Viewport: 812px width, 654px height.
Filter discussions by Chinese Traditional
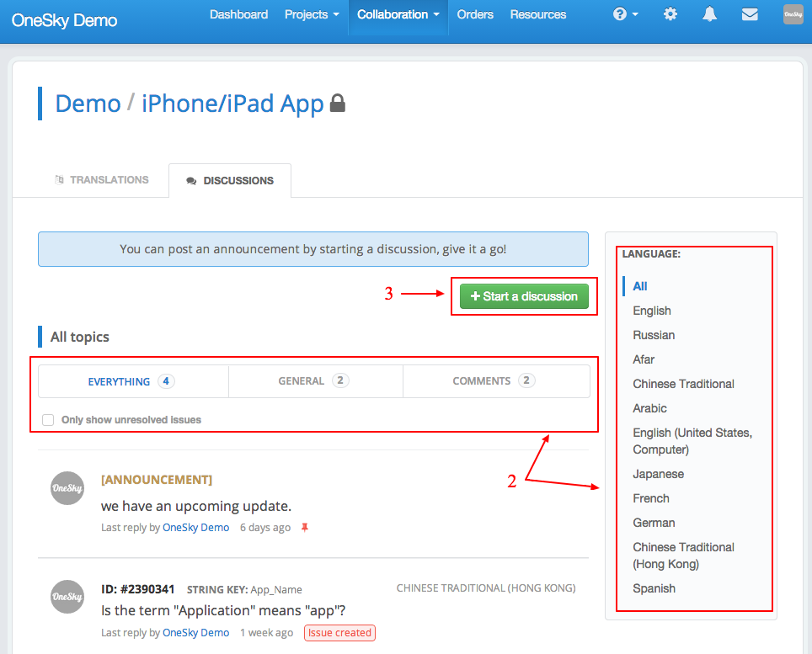684,384
